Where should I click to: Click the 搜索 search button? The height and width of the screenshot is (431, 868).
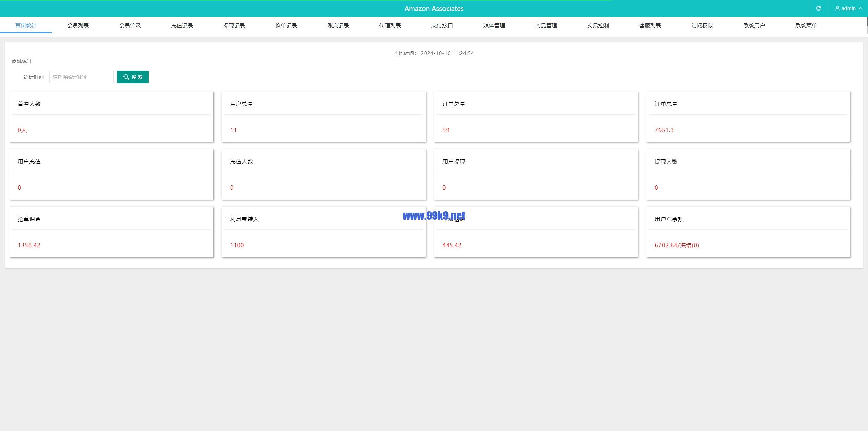tap(133, 77)
